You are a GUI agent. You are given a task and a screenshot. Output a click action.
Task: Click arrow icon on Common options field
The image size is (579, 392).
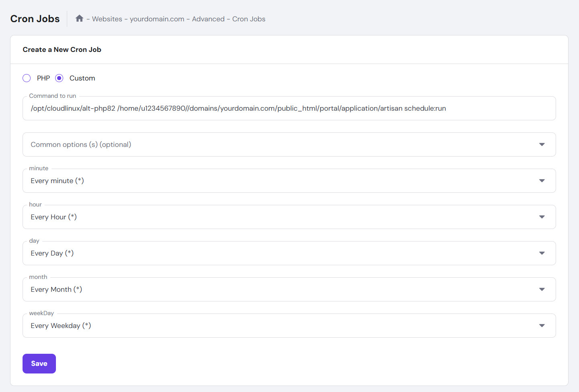542,144
